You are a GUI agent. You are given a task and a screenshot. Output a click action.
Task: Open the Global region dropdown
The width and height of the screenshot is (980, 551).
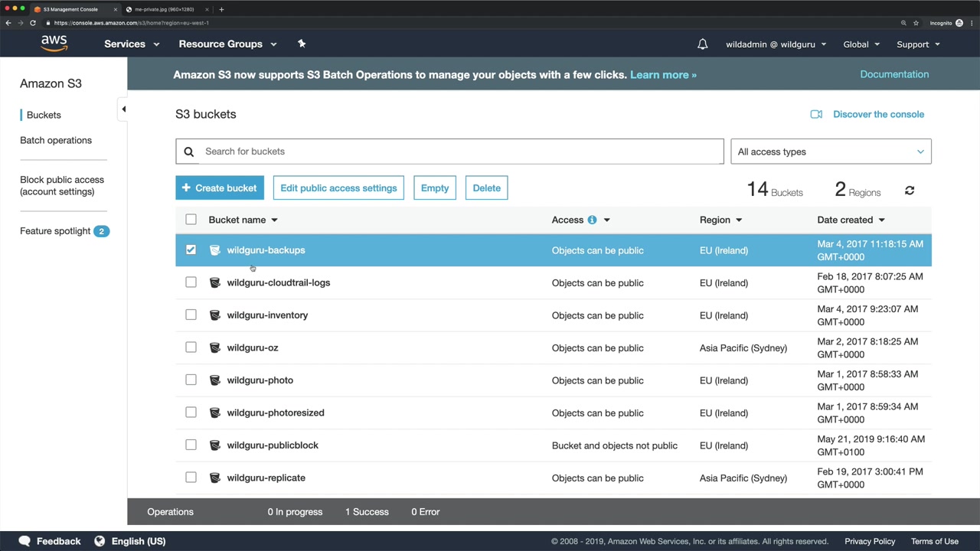click(x=861, y=44)
